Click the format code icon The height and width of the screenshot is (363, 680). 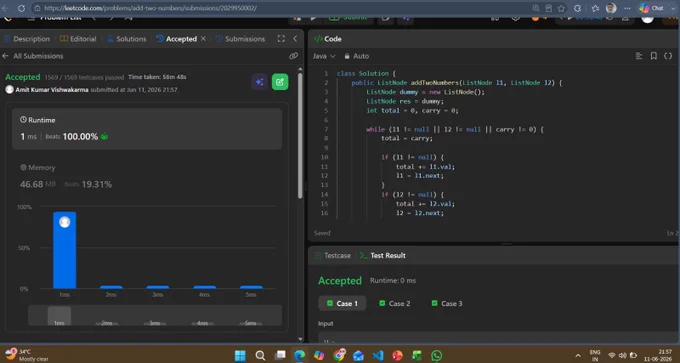tap(639, 56)
